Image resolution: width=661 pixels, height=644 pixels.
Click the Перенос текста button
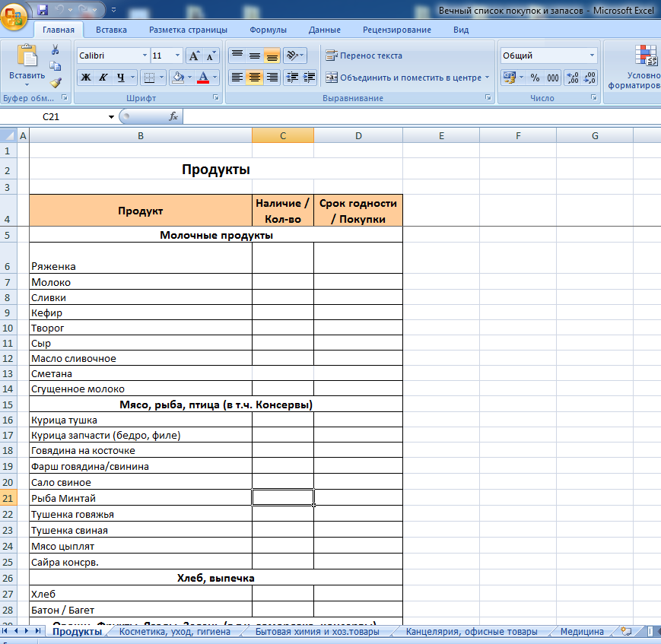tap(364, 56)
